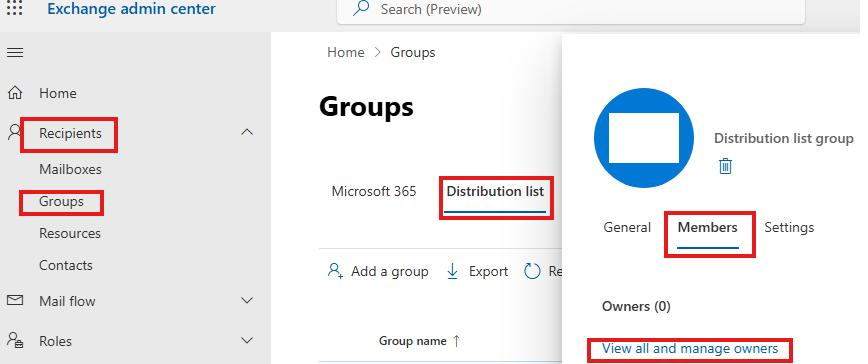Click the Recipients person icon
This screenshot has height=364, width=868.
point(14,132)
